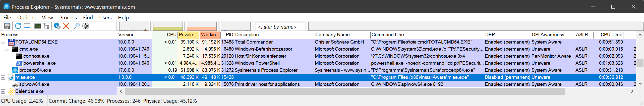644x106 pixels.
Task: Click the powershell.exe process icon
Action: pyautogui.click(x=19, y=63)
